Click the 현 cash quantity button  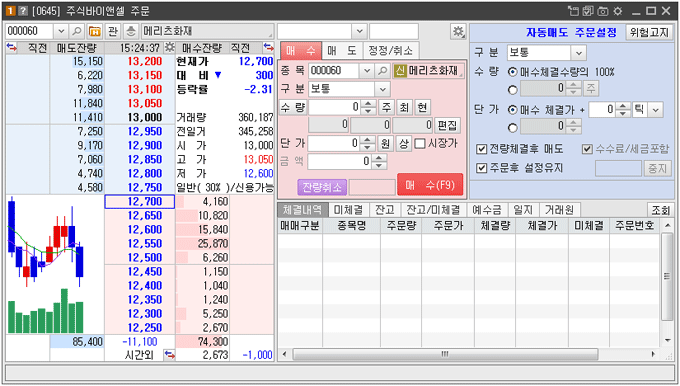click(422, 107)
